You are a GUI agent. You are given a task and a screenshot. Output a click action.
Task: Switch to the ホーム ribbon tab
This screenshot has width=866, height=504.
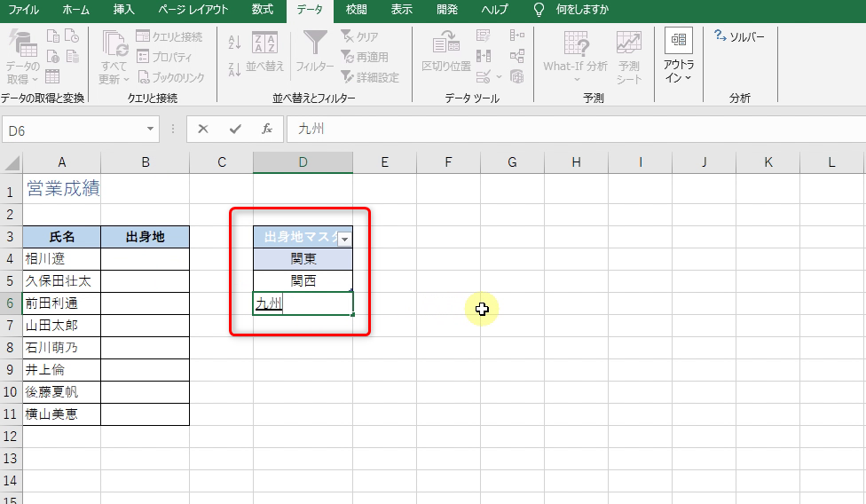click(76, 10)
